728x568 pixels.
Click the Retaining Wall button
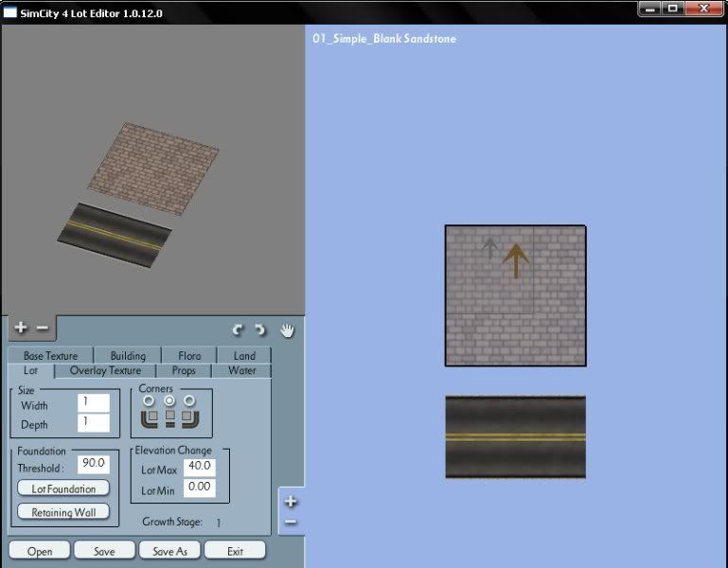click(x=63, y=512)
